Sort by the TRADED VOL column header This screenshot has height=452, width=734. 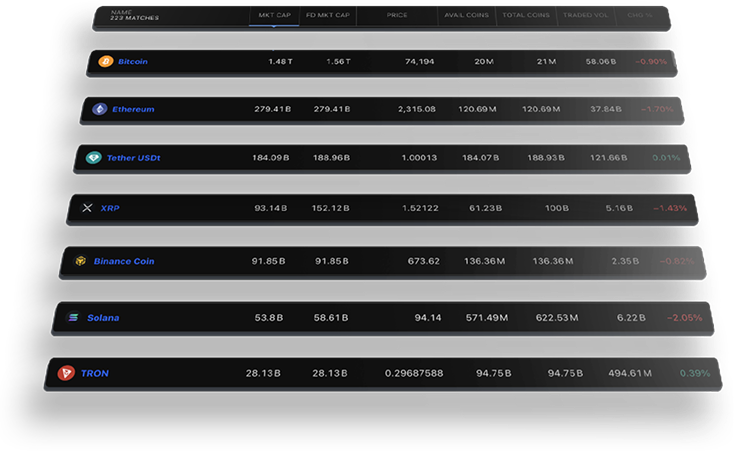[586, 15]
